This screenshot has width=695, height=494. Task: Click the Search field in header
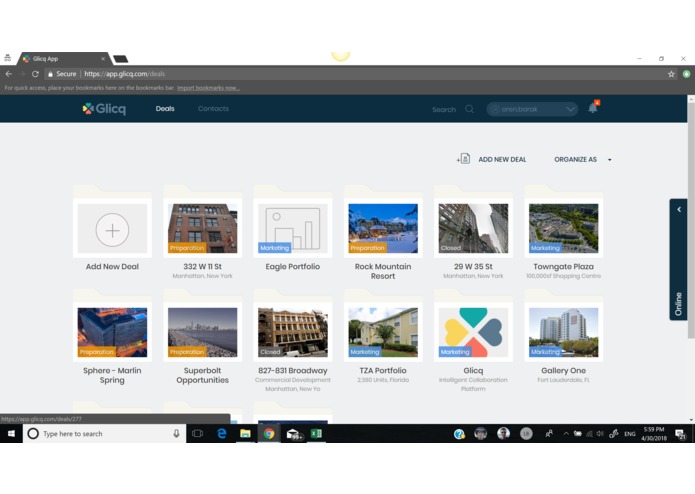(444, 109)
